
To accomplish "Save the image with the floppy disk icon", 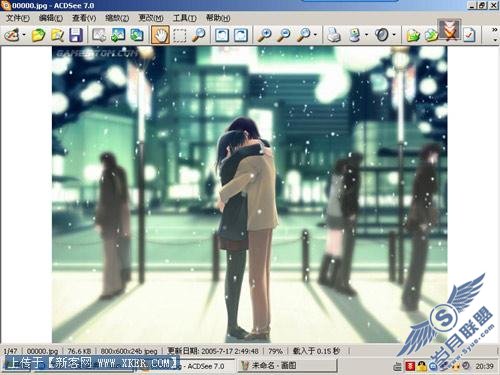I will (x=76, y=35).
